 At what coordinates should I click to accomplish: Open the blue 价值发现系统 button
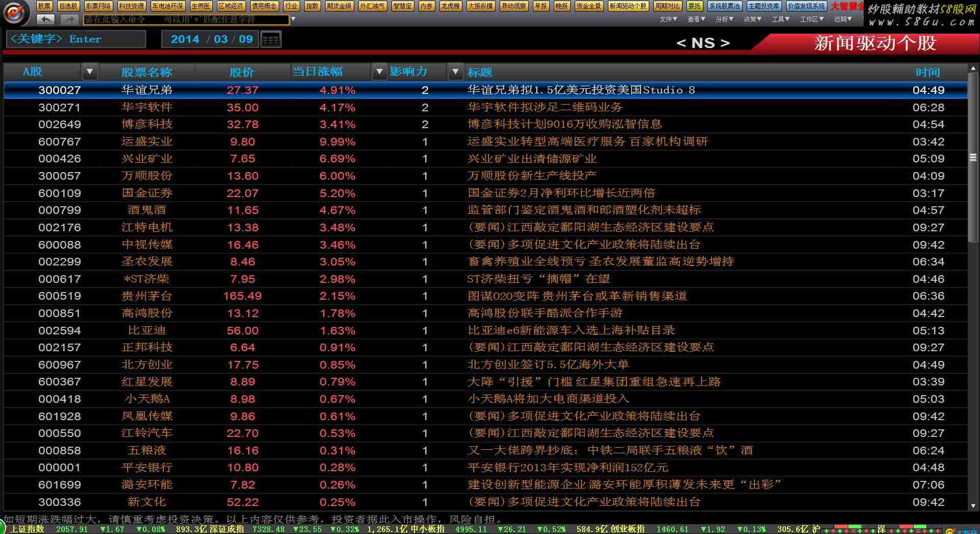[806, 6]
